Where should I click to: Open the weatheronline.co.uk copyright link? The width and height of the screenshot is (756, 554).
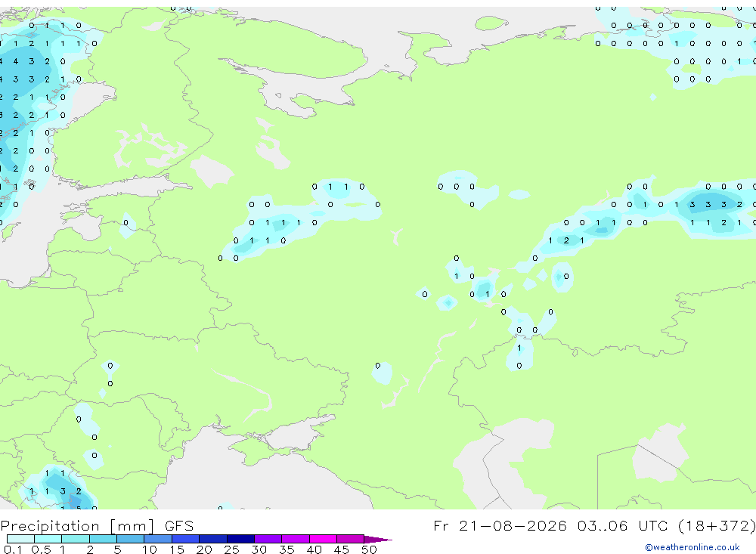pos(692,547)
